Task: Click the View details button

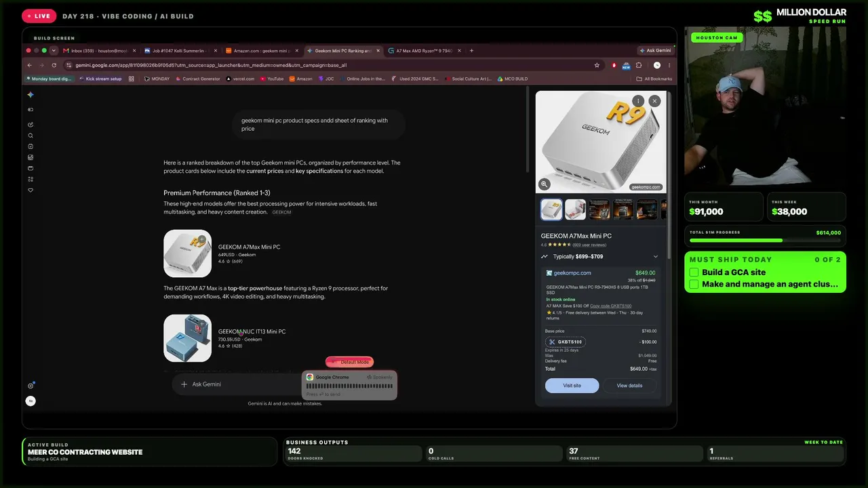Action: pyautogui.click(x=629, y=386)
